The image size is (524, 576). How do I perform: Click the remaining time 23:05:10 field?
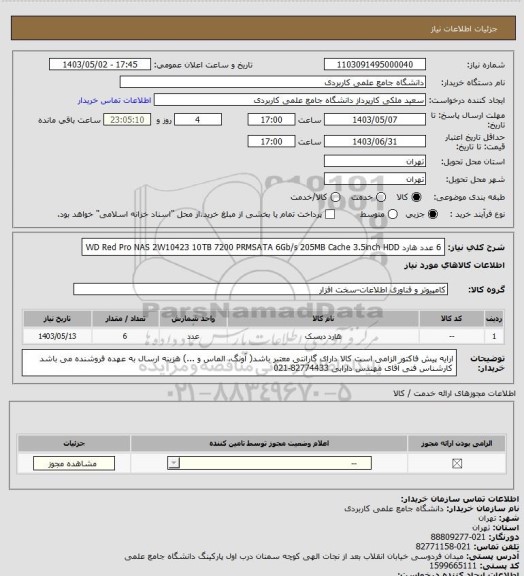coord(127,120)
